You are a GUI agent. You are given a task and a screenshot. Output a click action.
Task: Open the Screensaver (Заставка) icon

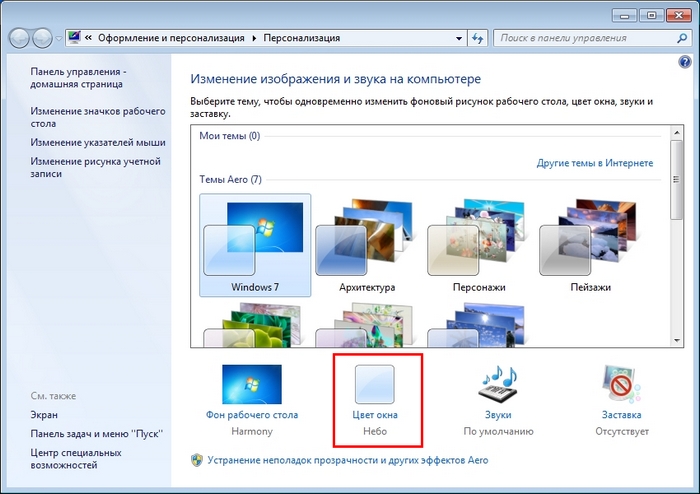[x=621, y=384]
